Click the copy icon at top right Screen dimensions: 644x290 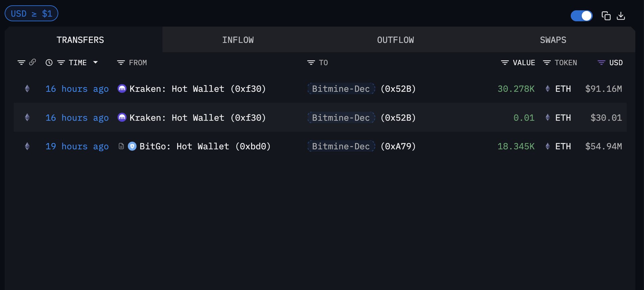(606, 16)
